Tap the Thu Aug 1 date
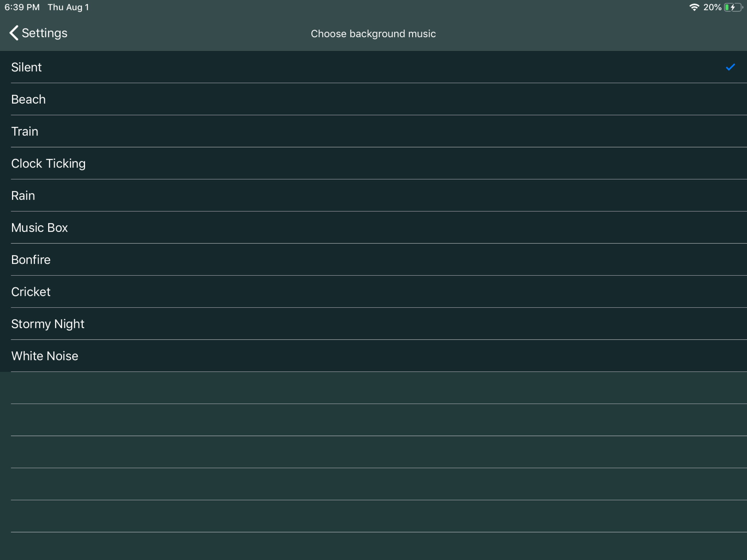 click(x=68, y=7)
